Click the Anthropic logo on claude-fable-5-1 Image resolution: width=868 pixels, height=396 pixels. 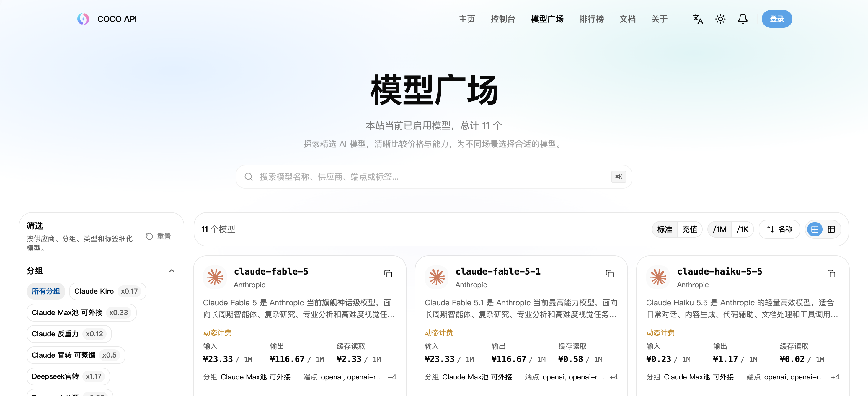(437, 277)
